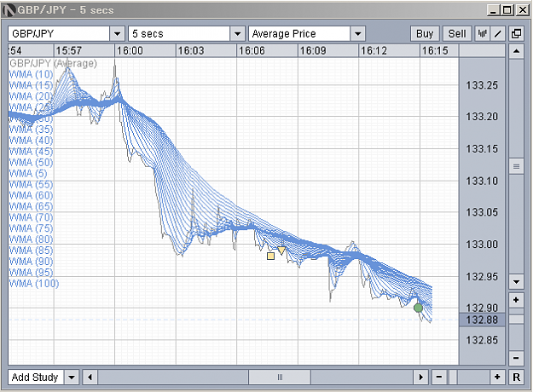The width and height of the screenshot is (533, 392).
Task: Click the 16:09 time axis label
Action: point(313,51)
